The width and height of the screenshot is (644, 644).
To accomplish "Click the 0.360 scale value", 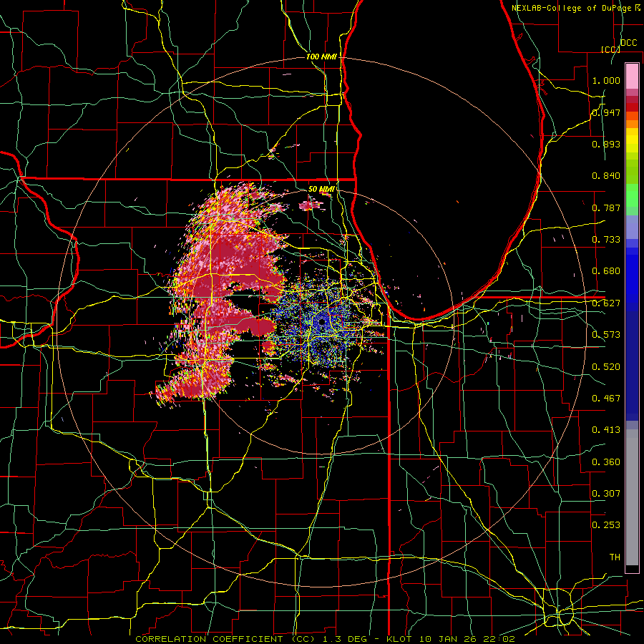I will (x=606, y=462).
